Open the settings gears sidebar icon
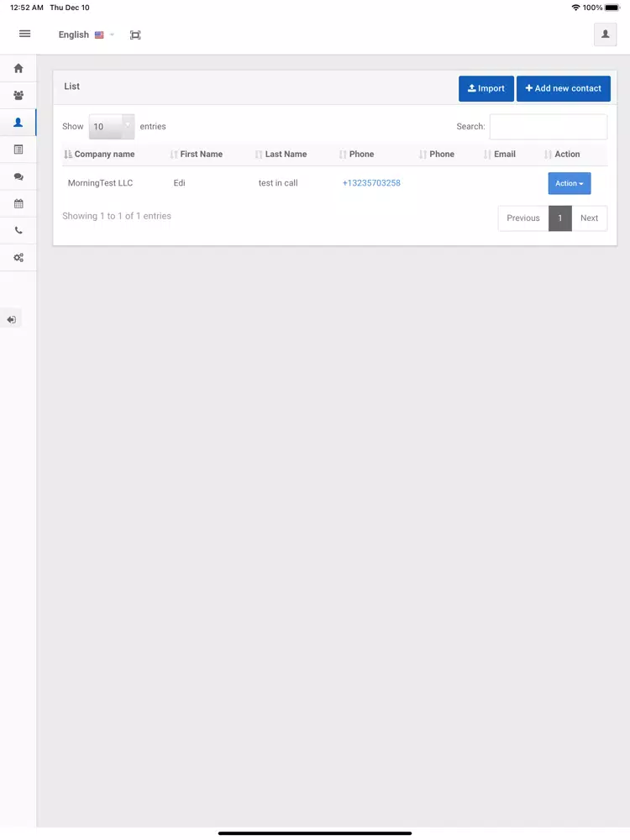Screen dimensions: 630x840 point(18,258)
